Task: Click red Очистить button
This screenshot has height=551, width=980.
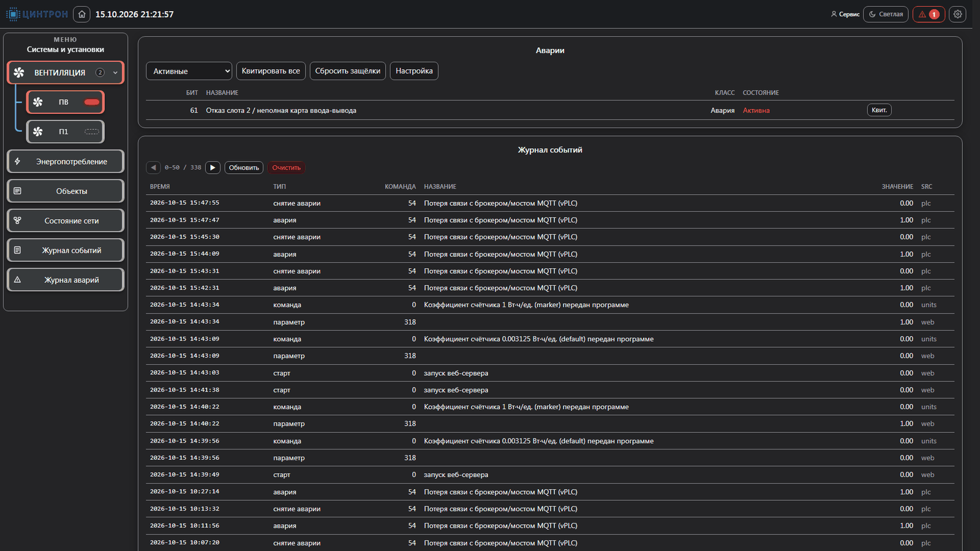Action: tap(286, 168)
